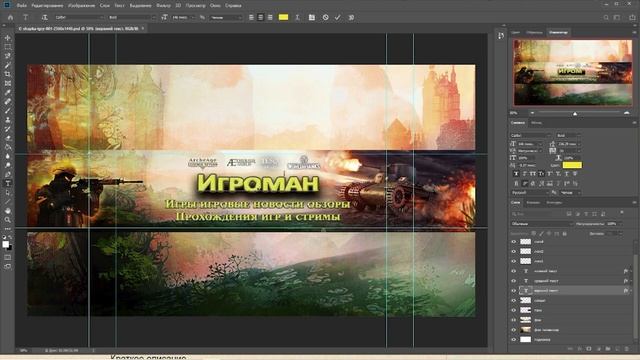Open language dropdown in Character panel

point(529,192)
